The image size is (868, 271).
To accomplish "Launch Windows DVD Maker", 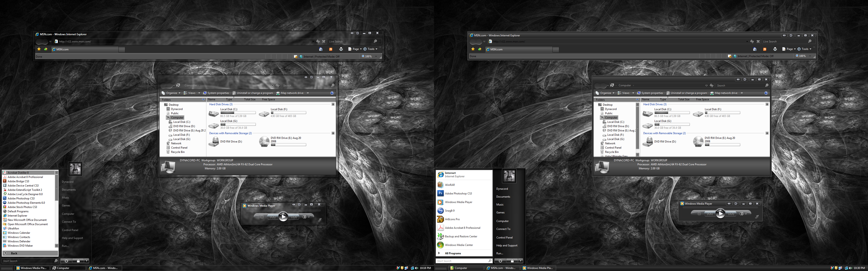I will coord(20,246).
